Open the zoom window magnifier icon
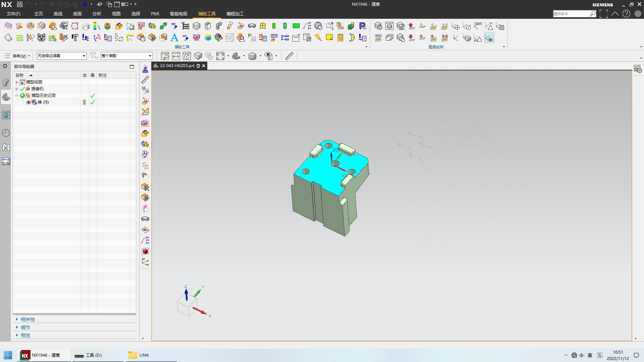The width and height of the screenshot is (644, 362). (x=165, y=56)
